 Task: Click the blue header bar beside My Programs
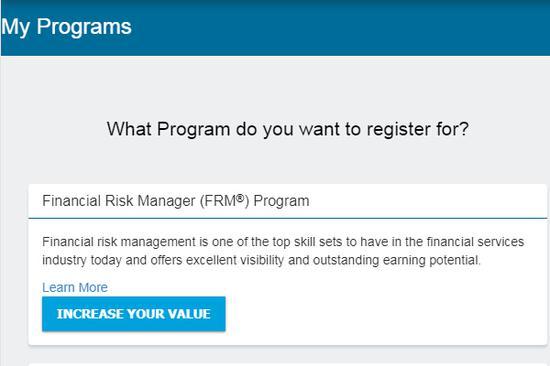pyautogui.click(x=340, y=27)
